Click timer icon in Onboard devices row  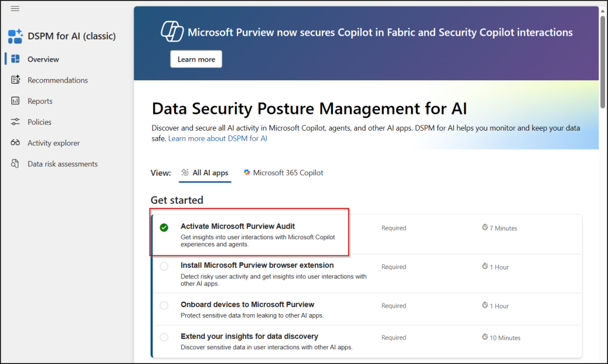coord(484,305)
